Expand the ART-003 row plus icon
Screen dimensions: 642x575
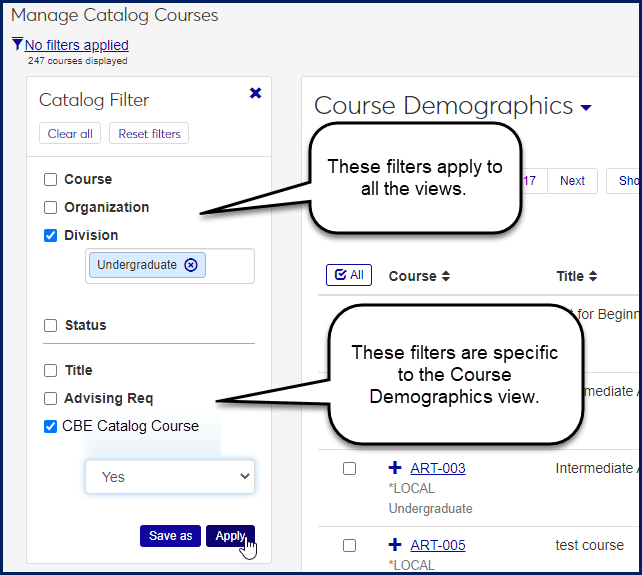[395, 467]
